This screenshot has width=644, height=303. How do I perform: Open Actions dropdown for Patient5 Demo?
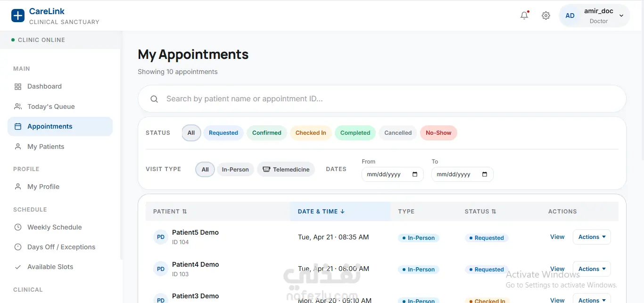click(592, 237)
